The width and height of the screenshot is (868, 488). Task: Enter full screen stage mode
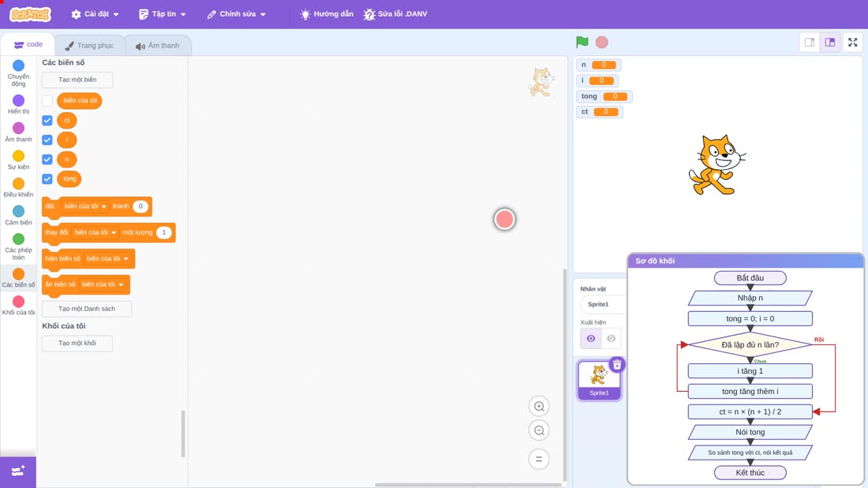(x=852, y=42)
